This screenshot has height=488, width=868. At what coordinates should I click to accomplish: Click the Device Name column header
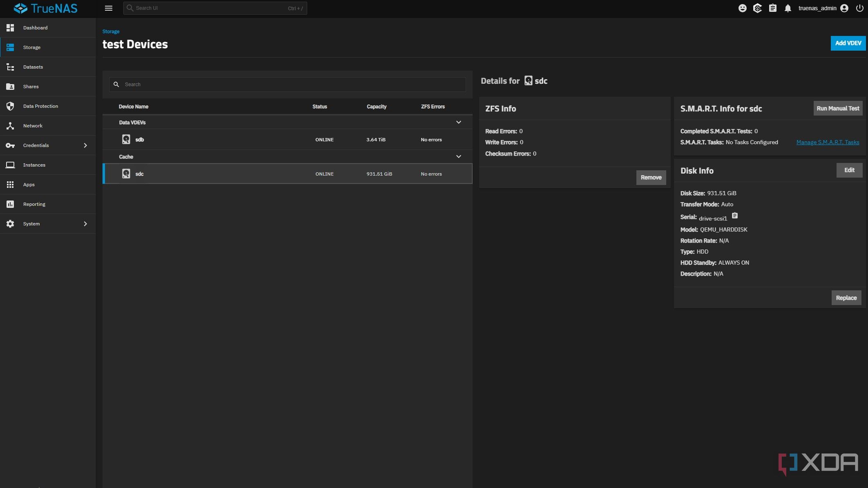point(134,107)
